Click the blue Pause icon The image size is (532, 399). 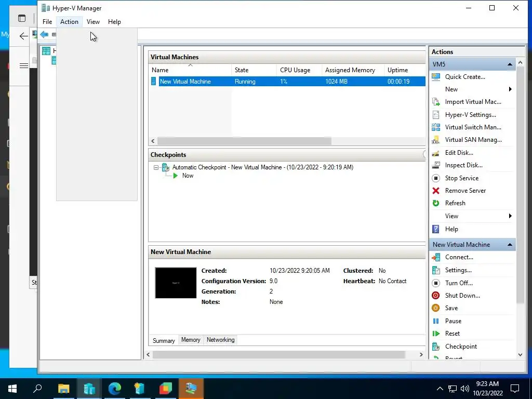[436, 321]
